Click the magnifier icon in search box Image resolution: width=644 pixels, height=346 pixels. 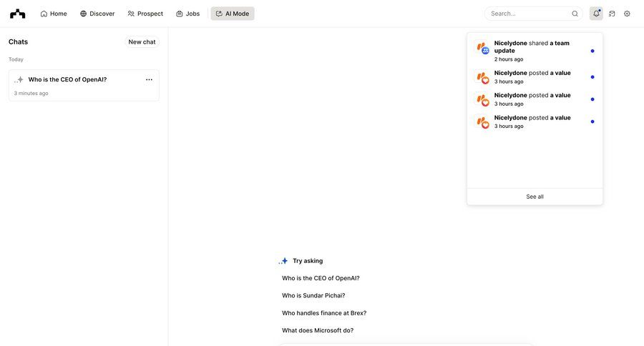click(575, 14)
